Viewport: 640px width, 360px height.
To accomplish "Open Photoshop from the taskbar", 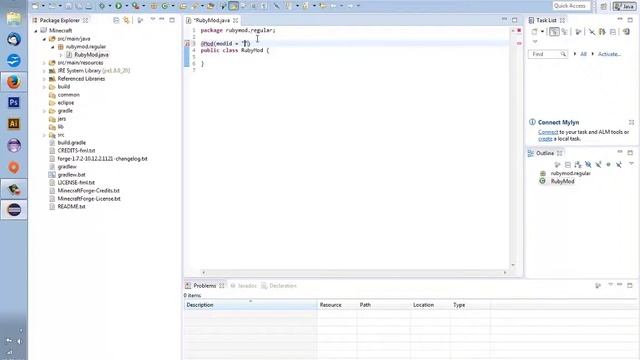I will click(14, 102).
